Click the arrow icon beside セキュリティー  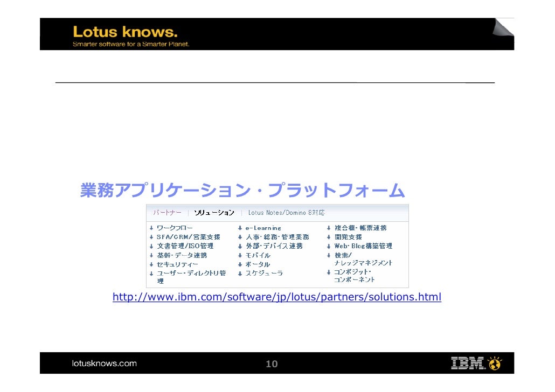click(151, 264)
